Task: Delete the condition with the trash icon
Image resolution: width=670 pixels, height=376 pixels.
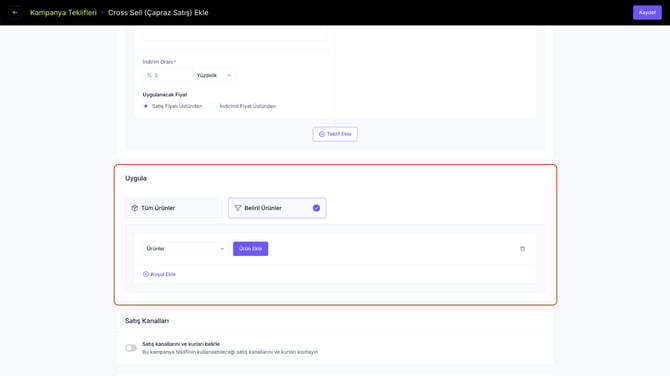Action: 522,249
